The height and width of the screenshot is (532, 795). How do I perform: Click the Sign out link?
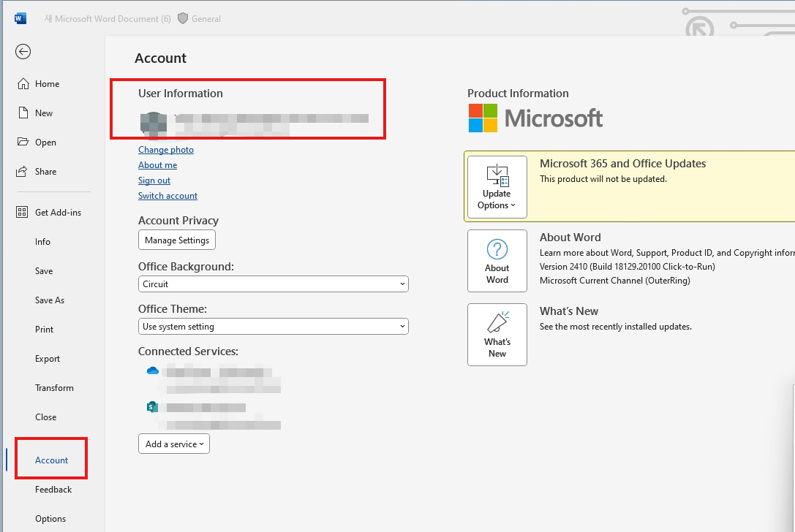click(154, 180)
